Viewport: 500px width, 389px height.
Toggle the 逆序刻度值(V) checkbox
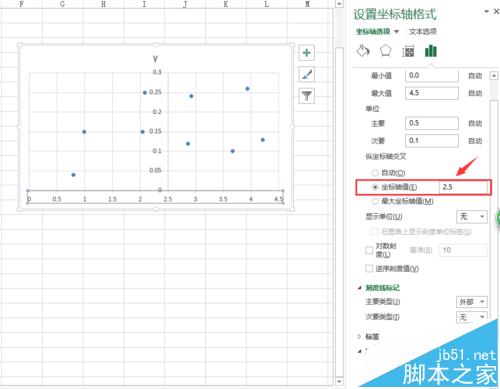pyautogui.click(x=369, y=268)
